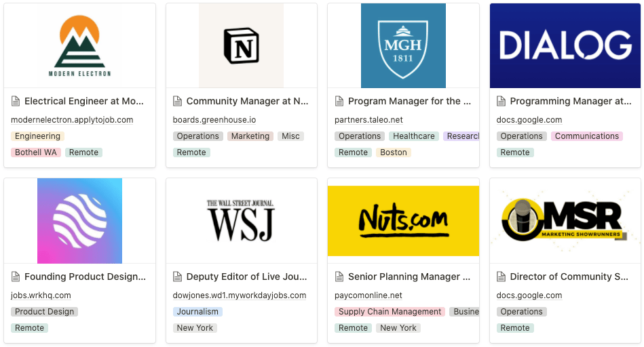Open the Director of Community S... title
The image size is (644, 347).
point(569,277)
